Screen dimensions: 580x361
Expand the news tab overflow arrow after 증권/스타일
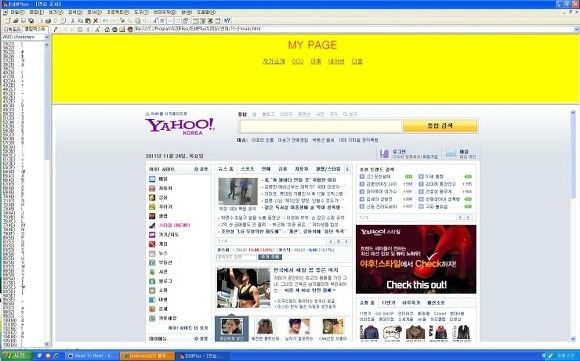tap(347, 169)
